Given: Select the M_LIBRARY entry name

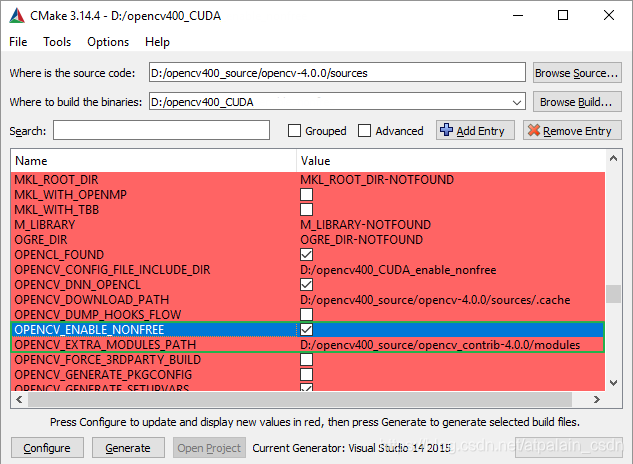Looking at the screenshot, I should coord(45,225).
